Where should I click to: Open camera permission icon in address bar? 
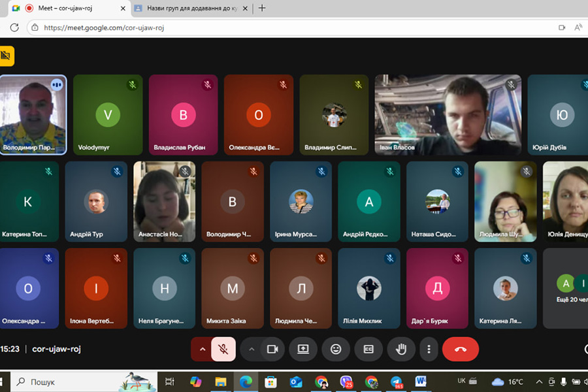coord(562,27)
